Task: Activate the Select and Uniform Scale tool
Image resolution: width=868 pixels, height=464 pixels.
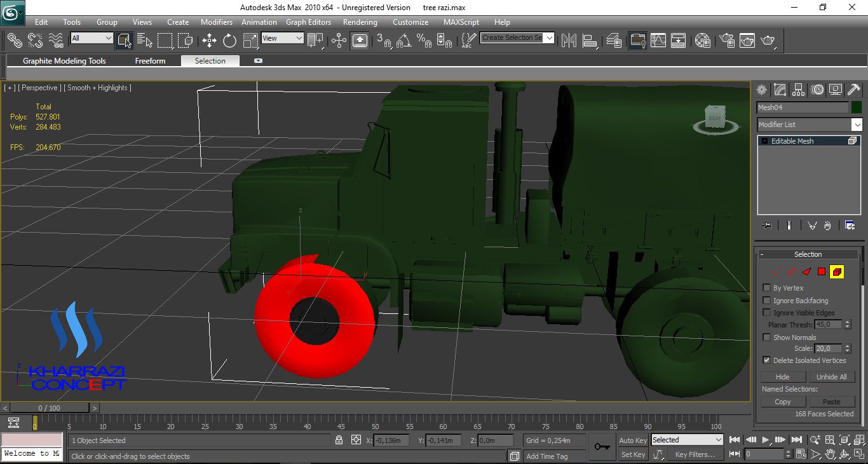Action: [x=251, y=41]
